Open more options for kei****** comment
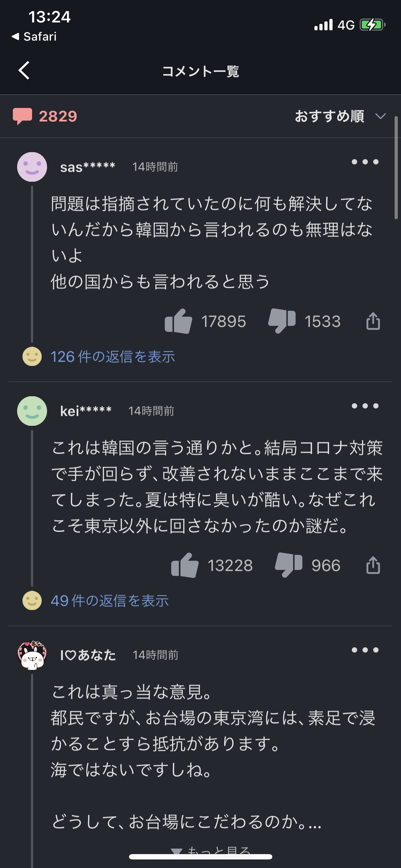The image size is (401, 868). click(365, 406)
